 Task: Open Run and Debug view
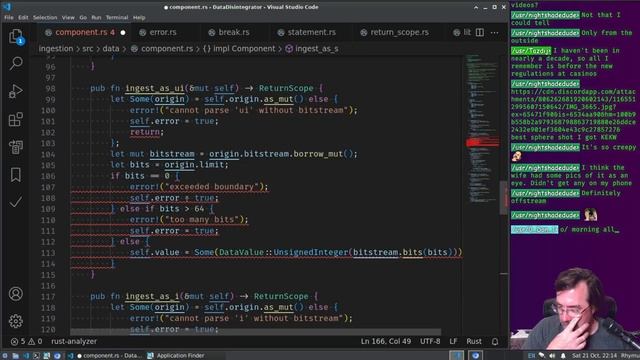tap(16, 91)
